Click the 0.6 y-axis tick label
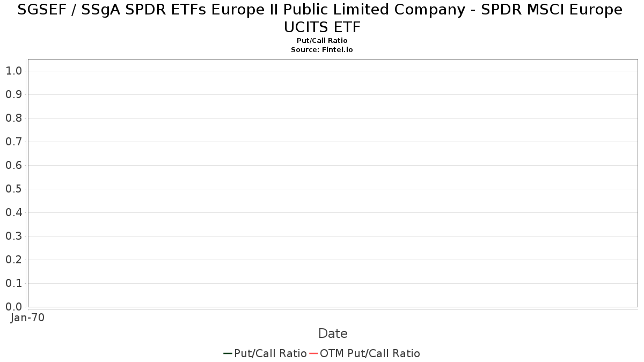Screen dimensions: 644x362 (13, 165)
